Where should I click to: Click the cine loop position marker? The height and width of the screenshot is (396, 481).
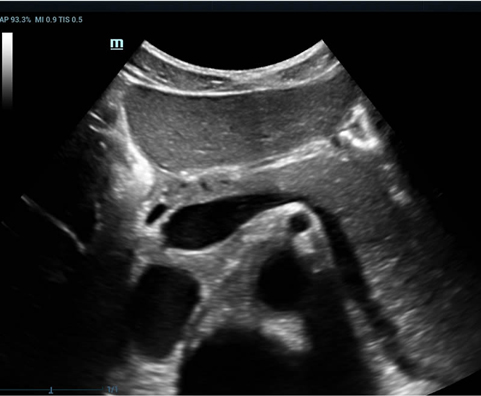pyautogui.click(x=51, y=390)
